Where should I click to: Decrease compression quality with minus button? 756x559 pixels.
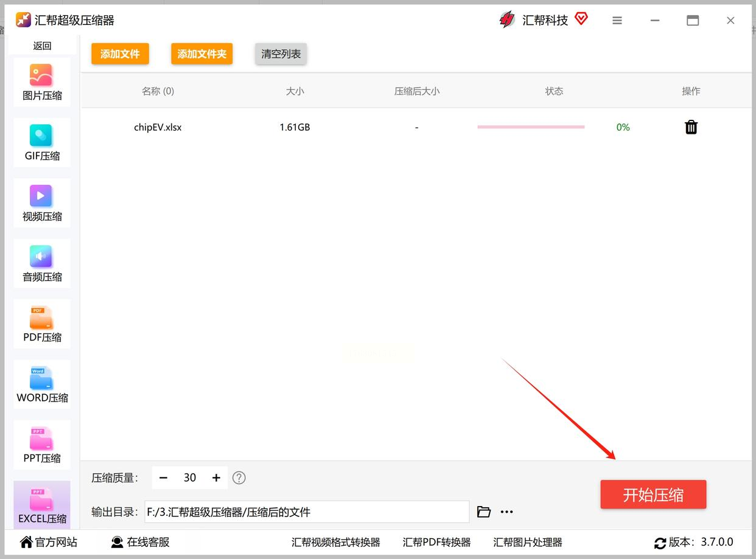click(163, 477)
